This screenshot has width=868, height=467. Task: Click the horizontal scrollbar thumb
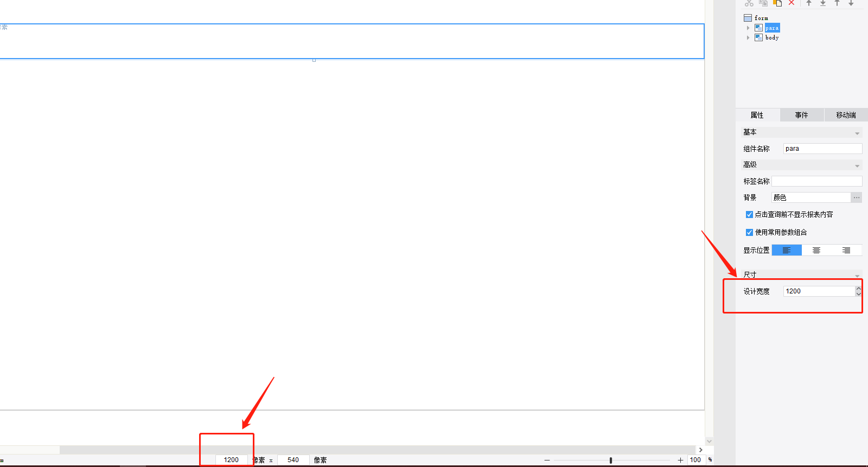(378, 450)
